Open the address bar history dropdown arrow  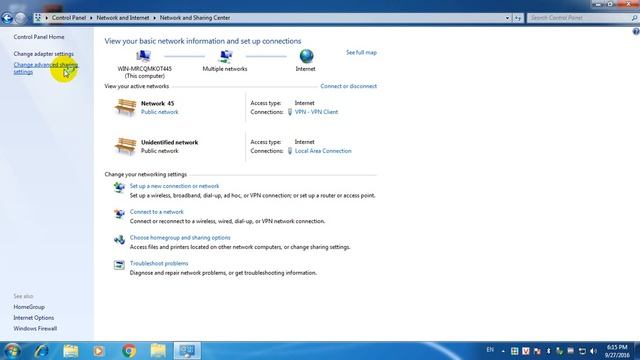tap(507, 18)
